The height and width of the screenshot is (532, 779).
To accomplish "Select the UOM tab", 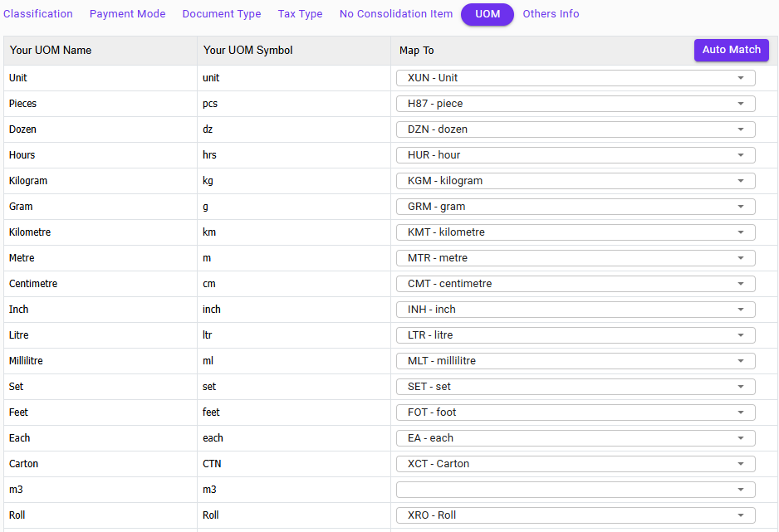I will pyautogui.click(x=487, y=14).
